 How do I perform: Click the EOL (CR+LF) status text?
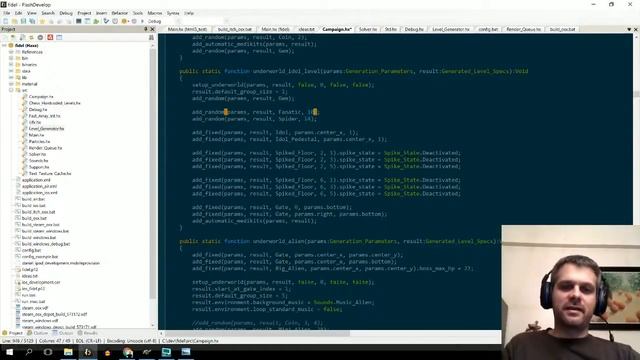(x=90, y=341)
